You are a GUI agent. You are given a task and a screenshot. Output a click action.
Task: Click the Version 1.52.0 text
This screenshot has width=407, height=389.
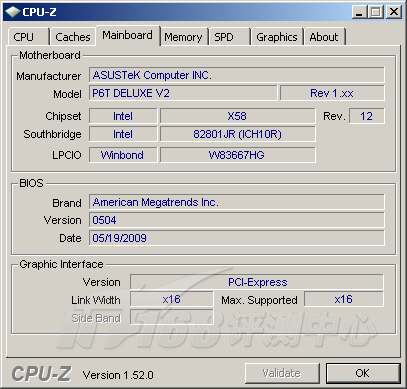coord(118,375)
